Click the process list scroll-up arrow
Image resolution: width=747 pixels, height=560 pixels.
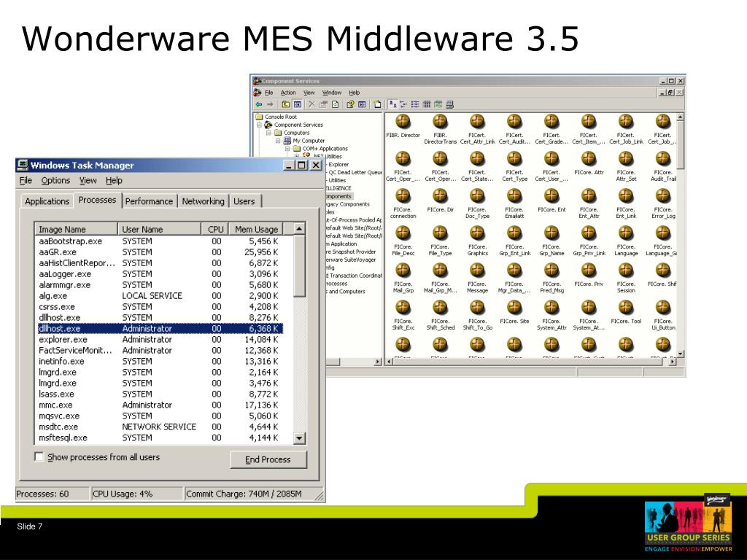click(x=299, y=229)
